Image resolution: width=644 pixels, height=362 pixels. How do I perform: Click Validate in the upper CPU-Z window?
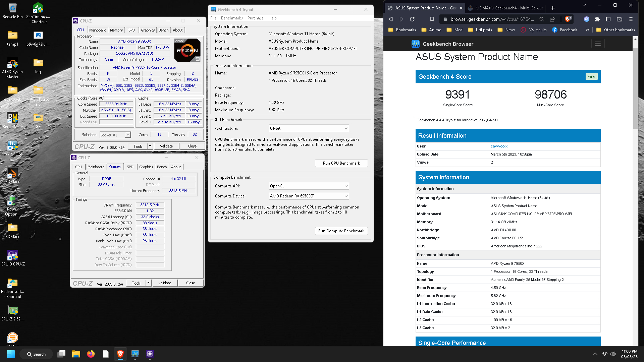(166, 146)
